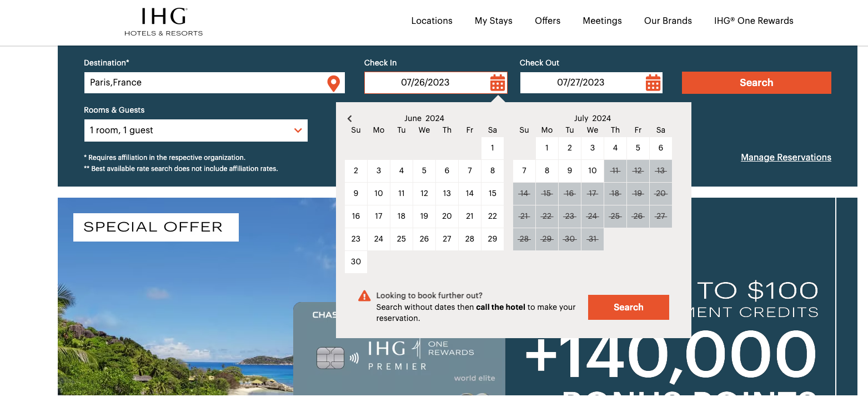
Task: Click the location pin icon beside Destination
Action: pos(333,83)
